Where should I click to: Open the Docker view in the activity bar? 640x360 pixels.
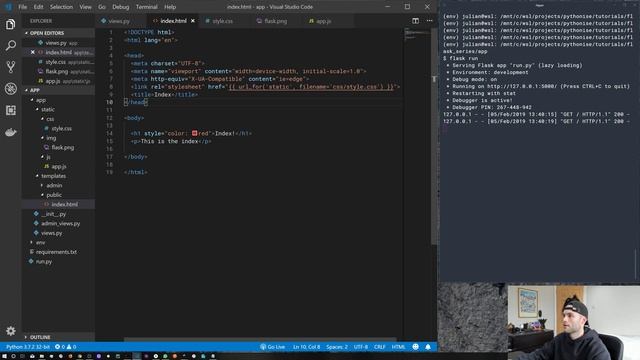(x=11, y=132)
